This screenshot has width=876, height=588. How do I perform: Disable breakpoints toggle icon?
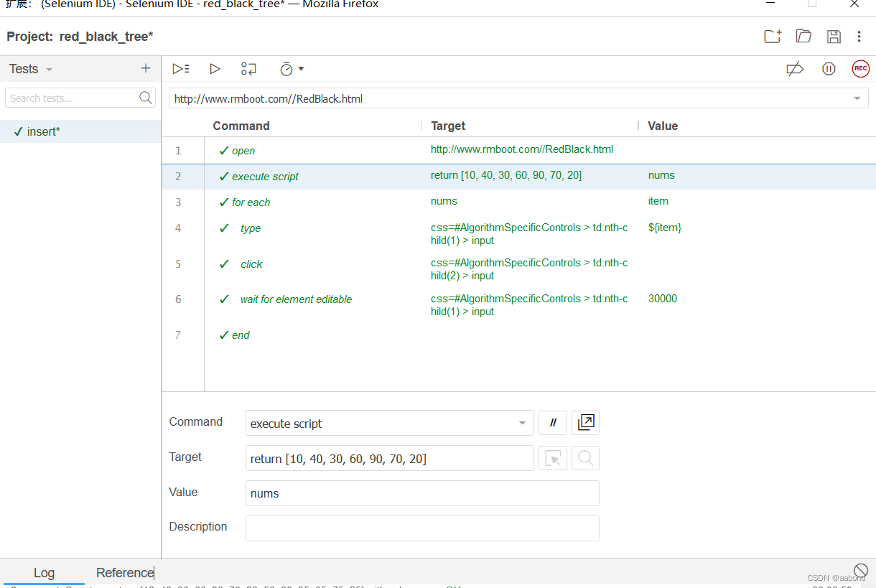(x=795, y=69)
